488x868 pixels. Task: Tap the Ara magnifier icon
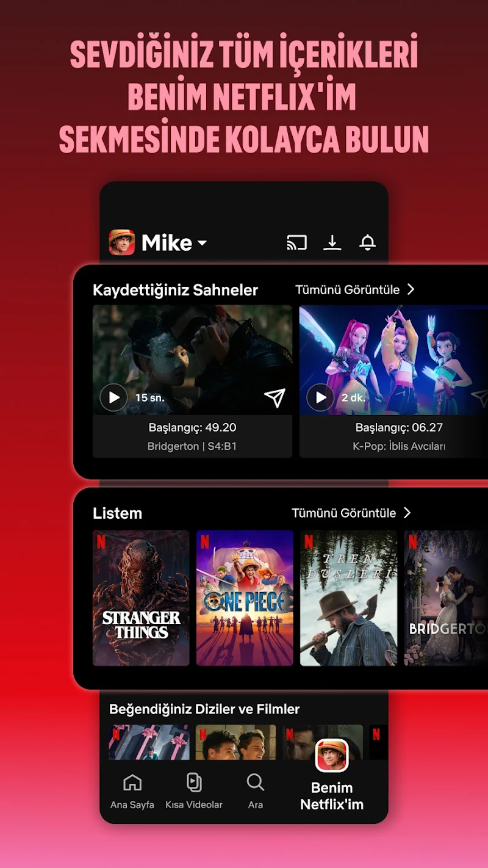pos(255,782)
